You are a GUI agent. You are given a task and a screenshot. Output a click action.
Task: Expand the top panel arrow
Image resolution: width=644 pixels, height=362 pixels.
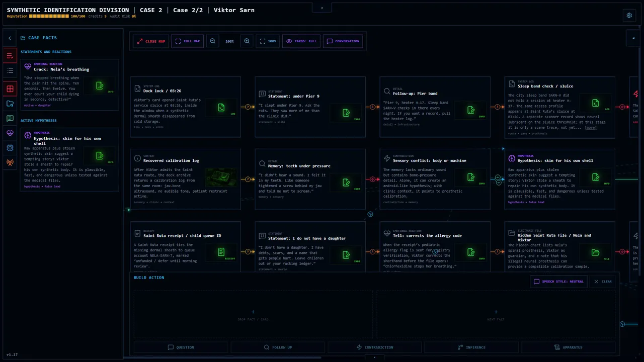click(x=322, y=8)
